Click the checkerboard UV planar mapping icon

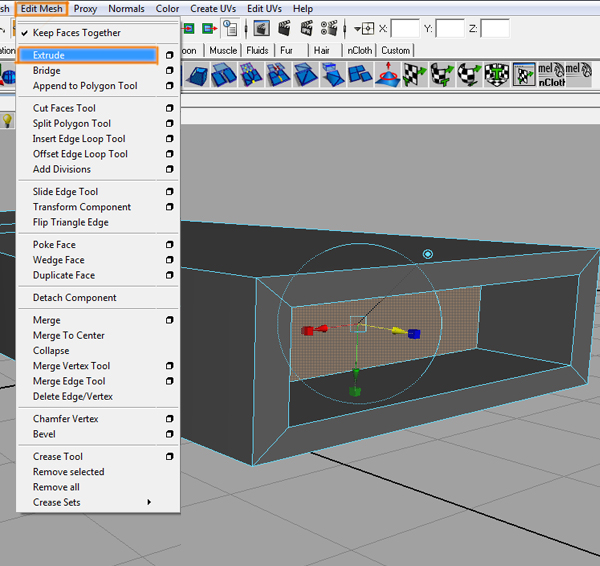(415, 74)
